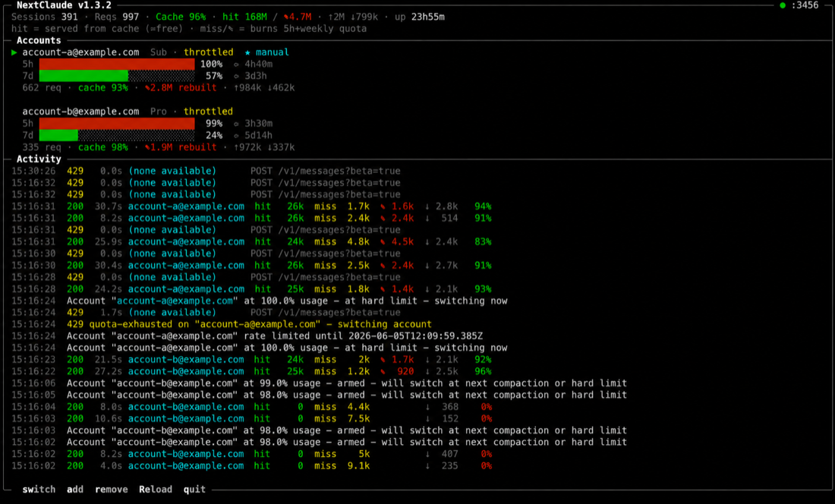Trigger the Reload command in the footer
Screen dimensions: 835x504
click(x=156, y=490)
